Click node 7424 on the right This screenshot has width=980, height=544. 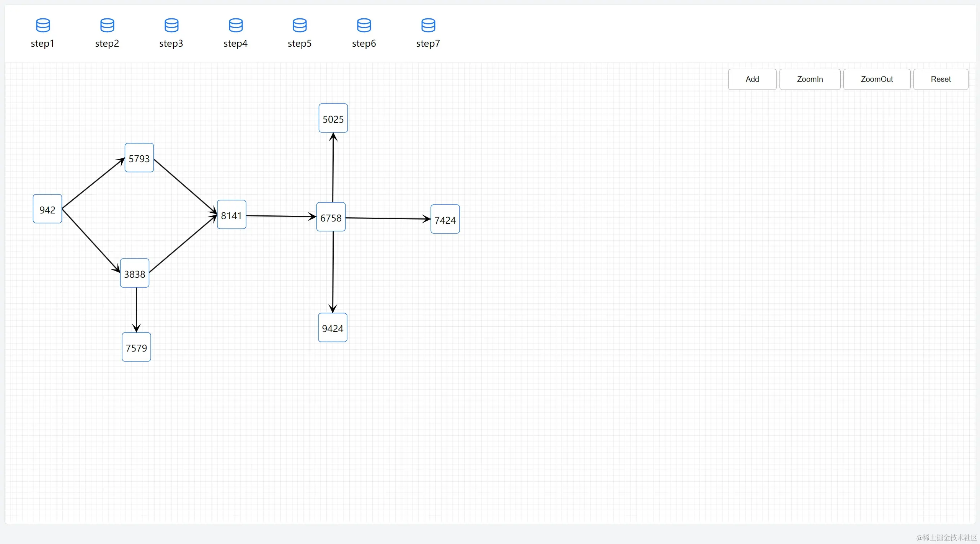(x=445, y=219)
